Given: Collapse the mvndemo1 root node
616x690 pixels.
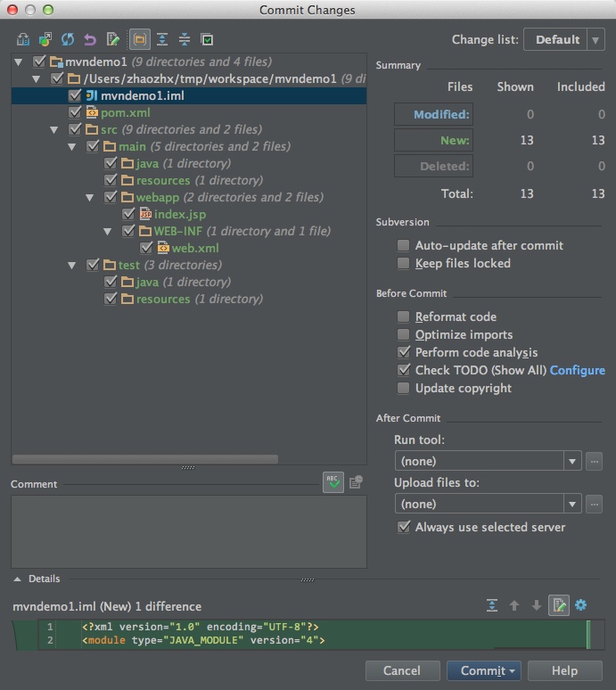Looking at the screenshot, I should (x=19, y=62).
